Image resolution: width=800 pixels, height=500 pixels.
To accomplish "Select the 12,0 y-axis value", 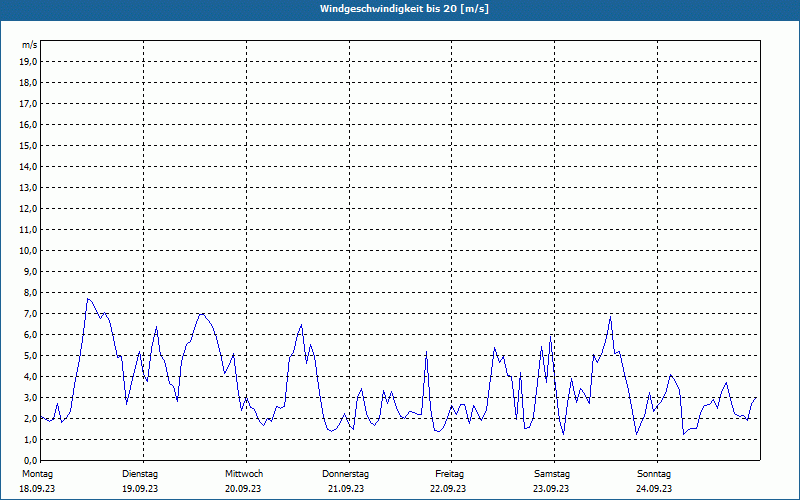I will [29, 209].
